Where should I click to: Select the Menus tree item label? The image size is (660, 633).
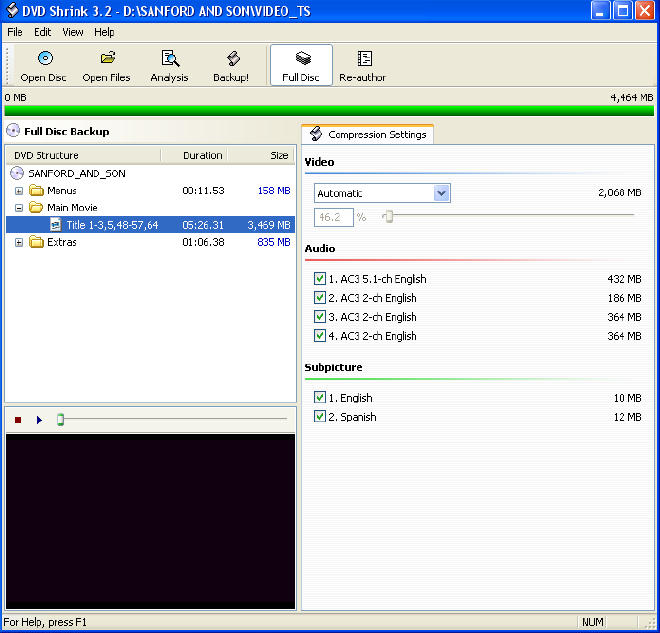pyautogui.click(x=62, y=191)
